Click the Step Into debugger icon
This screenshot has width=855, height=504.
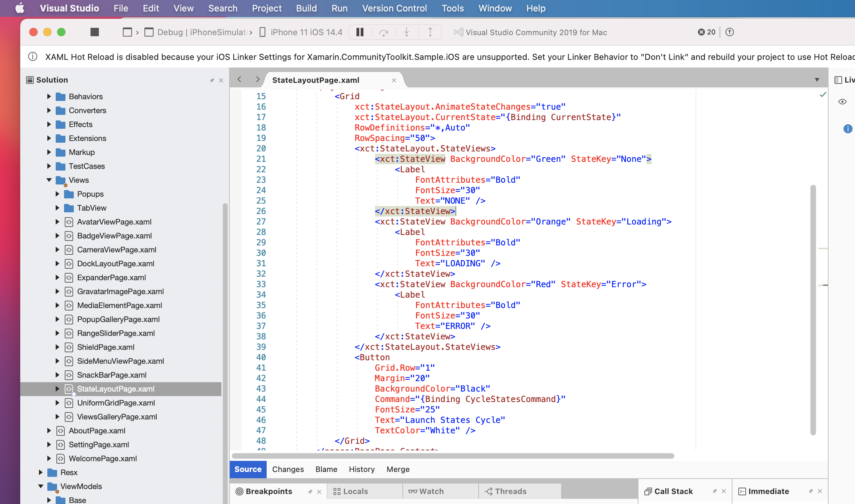(406, 32)
